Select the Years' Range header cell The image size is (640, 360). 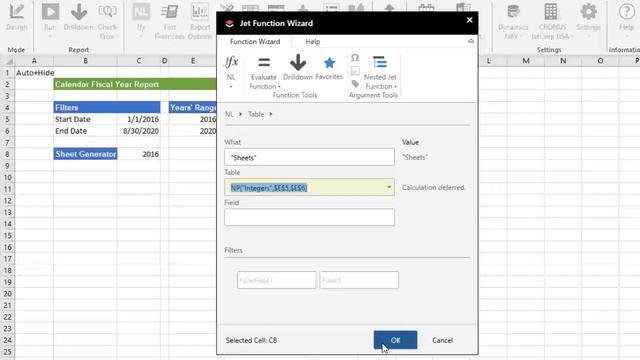[193, 107]
